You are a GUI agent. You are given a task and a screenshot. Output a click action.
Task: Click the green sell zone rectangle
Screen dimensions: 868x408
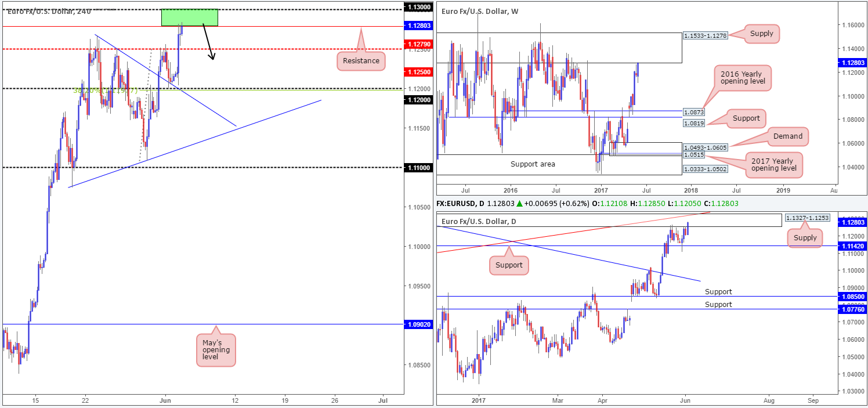tap(189, 17)
